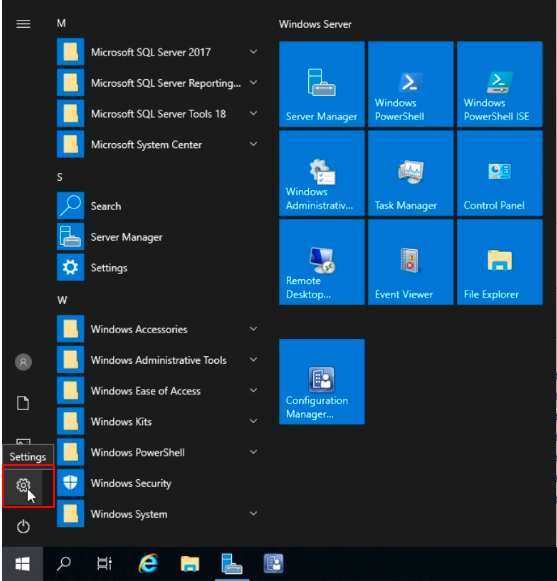Expand the Windows Kits folder chevron
The image size is (557, 581).
[x=253, y=421]
